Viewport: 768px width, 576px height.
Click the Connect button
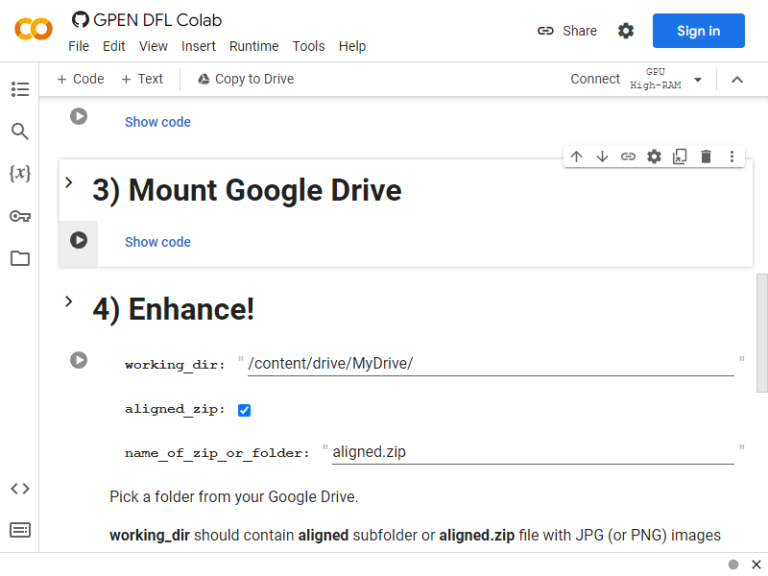(x=595, y=79)
